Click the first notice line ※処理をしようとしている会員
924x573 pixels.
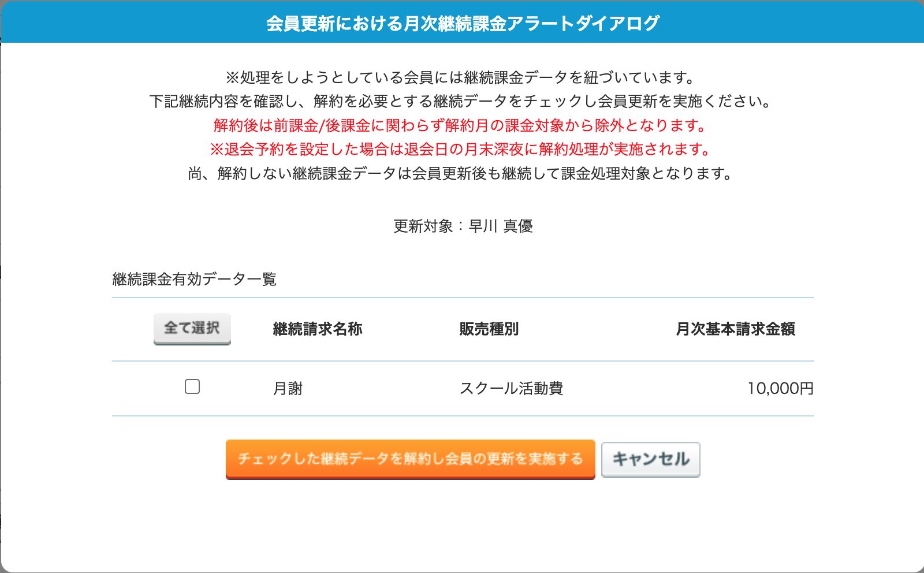point(460,77)
